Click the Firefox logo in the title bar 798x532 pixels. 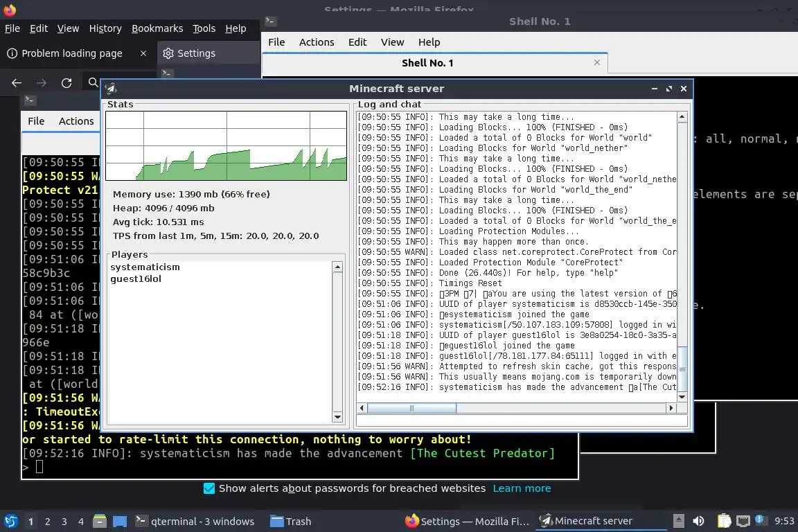pyautogui.click(x=10, y=9)
